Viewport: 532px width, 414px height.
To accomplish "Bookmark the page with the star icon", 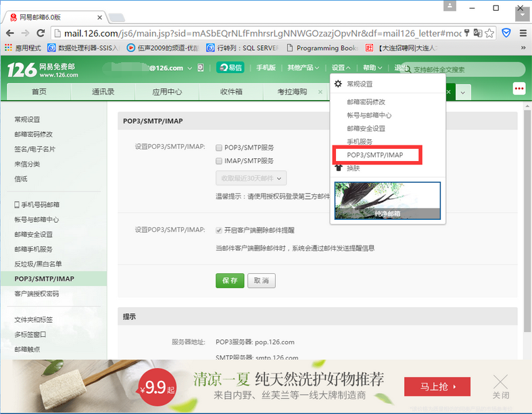I will tap(489, 33).
